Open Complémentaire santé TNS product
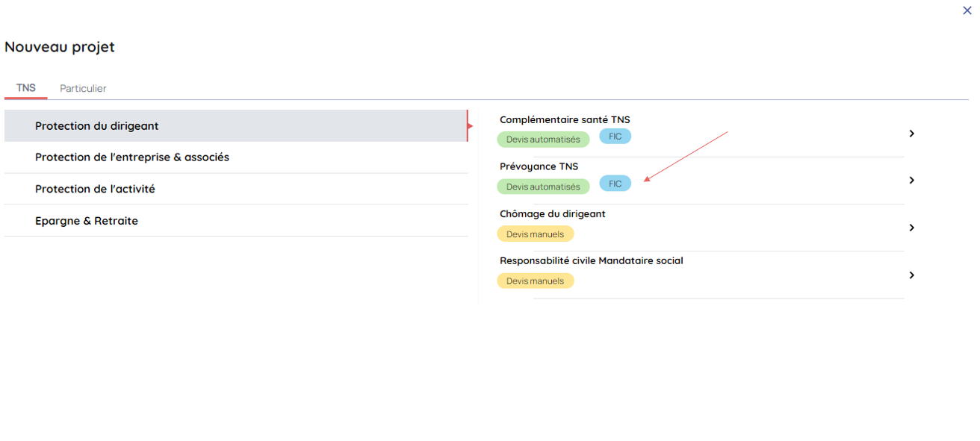 click(565, 120)
